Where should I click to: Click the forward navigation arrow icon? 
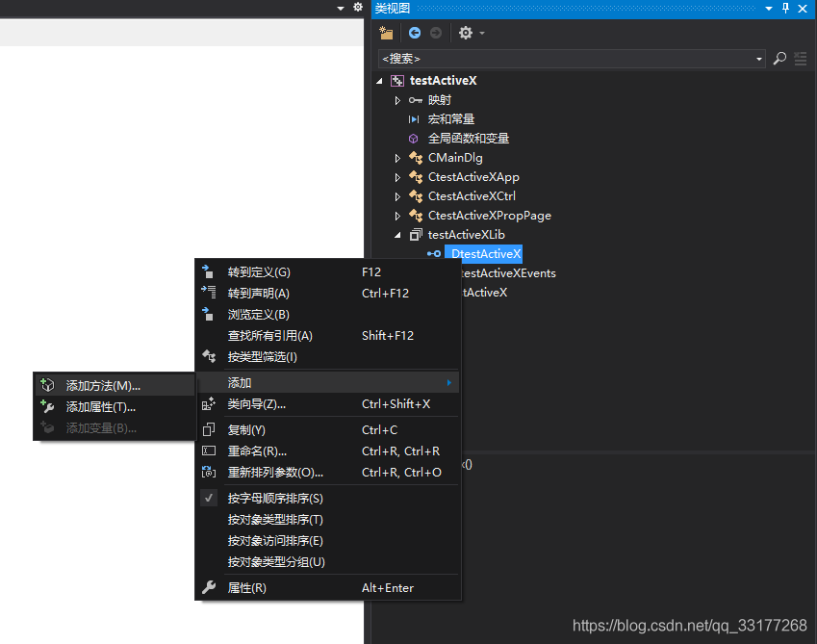436,33
